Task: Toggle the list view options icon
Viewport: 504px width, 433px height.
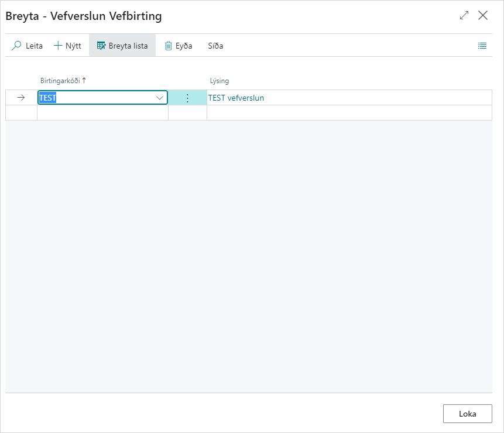Action: [x=482, y=46]
